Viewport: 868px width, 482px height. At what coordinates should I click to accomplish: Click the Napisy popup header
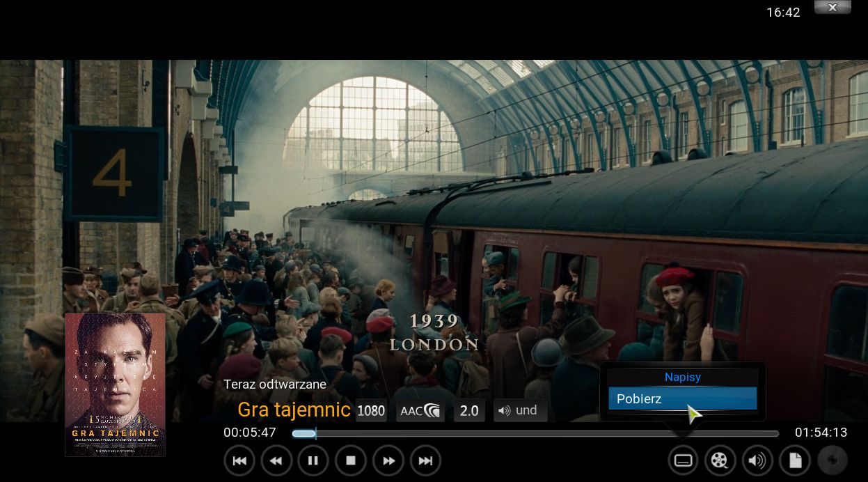coord(683,377)
